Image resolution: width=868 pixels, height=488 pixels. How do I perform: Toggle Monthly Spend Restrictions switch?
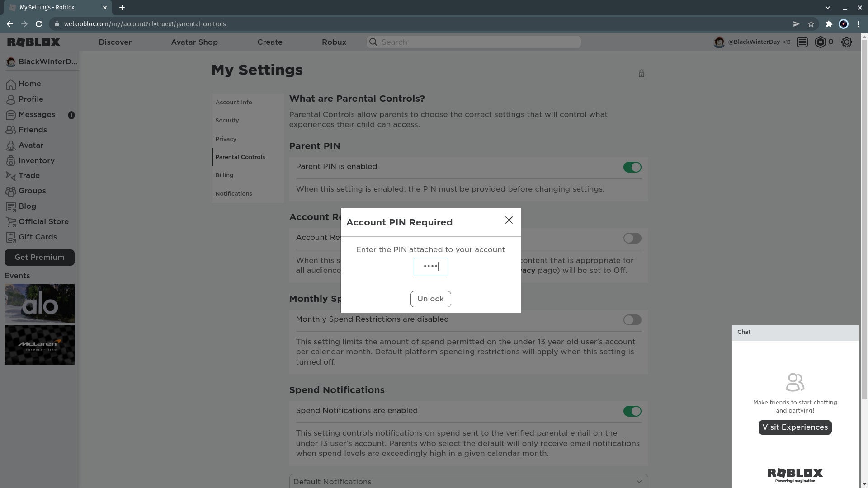(x=632, y=320)
